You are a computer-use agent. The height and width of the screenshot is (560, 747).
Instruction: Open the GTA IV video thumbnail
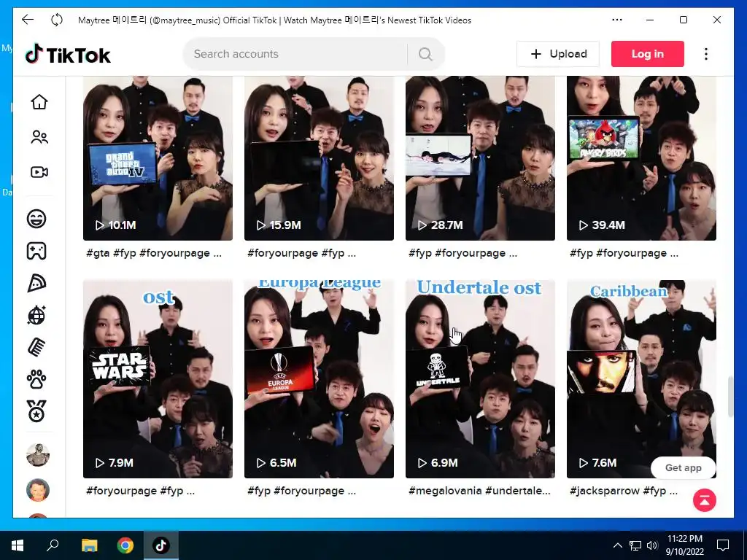coord(158,158)
